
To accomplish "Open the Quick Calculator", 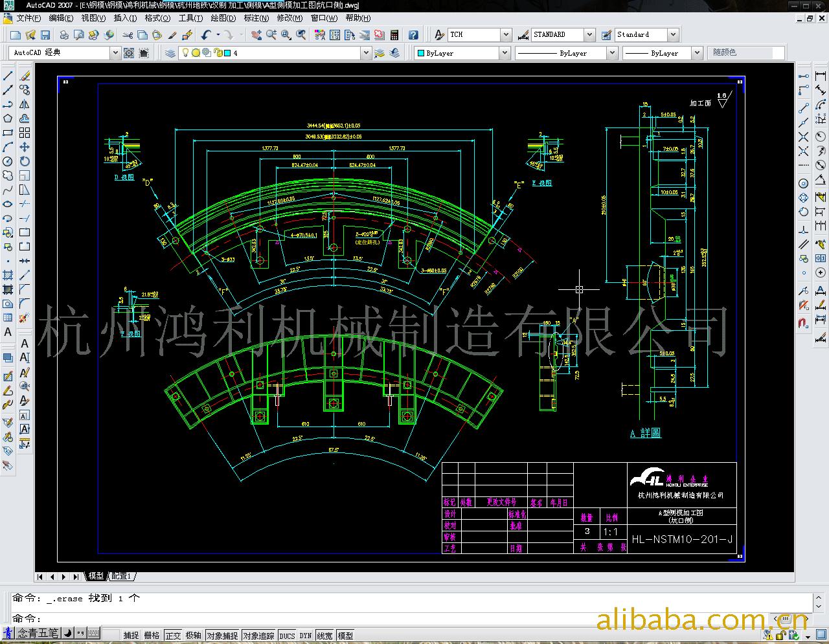I will tap(394, 35).
